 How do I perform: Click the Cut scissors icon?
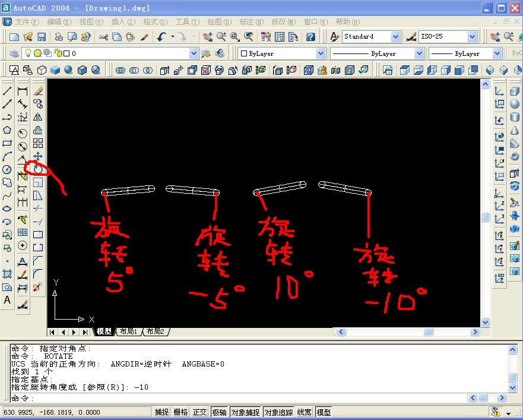(x=103, y=37)
